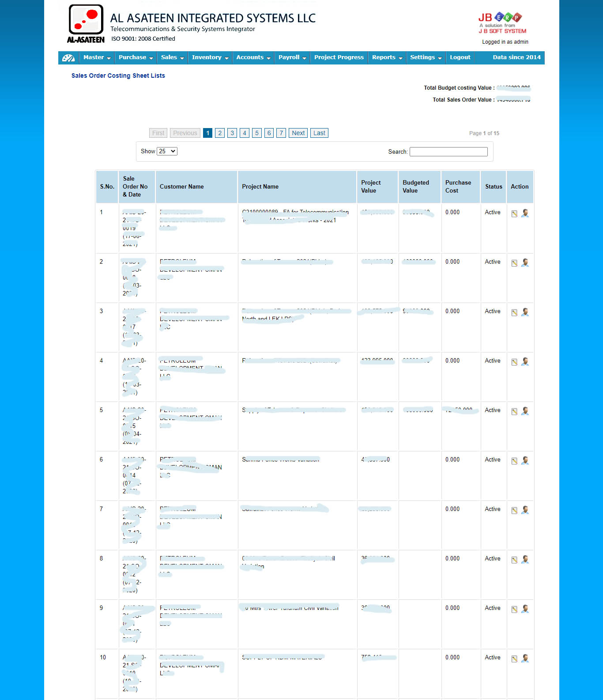The width and height of the screenshot is (603, 700).
Task: Go to page 6 of the list
Action: (269, 133)
